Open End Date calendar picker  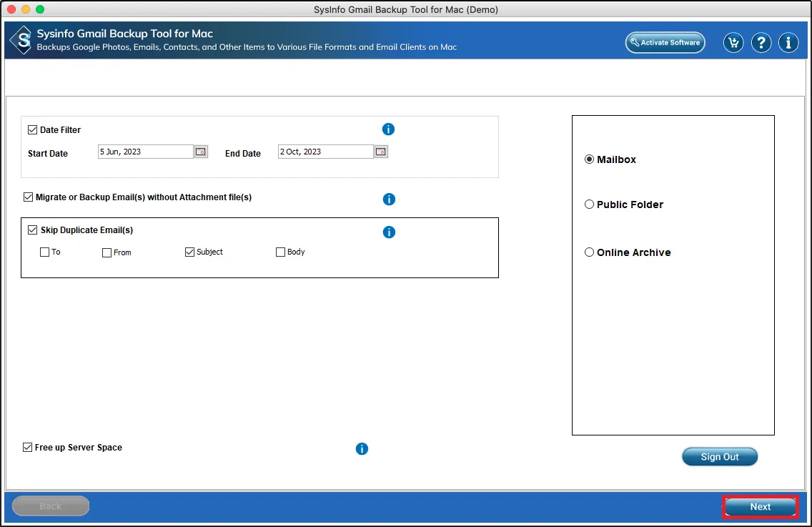click(380, 152)
